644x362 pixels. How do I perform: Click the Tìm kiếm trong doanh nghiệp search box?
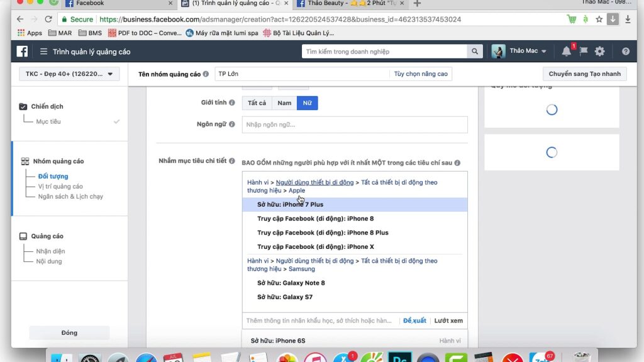coord(384,52)
